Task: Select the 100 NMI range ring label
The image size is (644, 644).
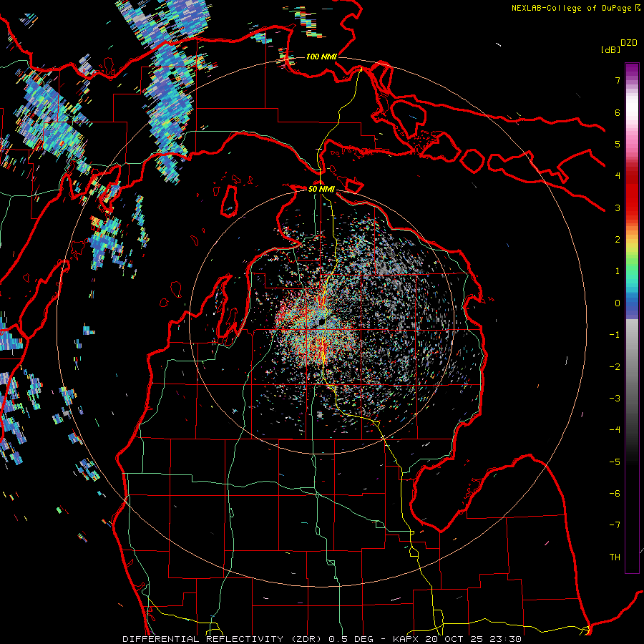Action: coord(321,57)
